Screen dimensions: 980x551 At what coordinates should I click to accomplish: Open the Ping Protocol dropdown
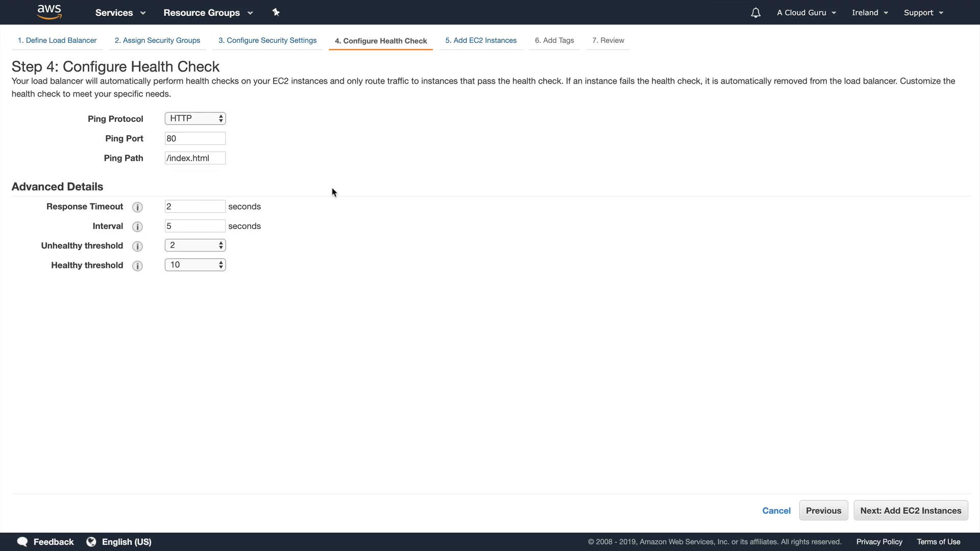pyautogui.click(x=195, y=118)
